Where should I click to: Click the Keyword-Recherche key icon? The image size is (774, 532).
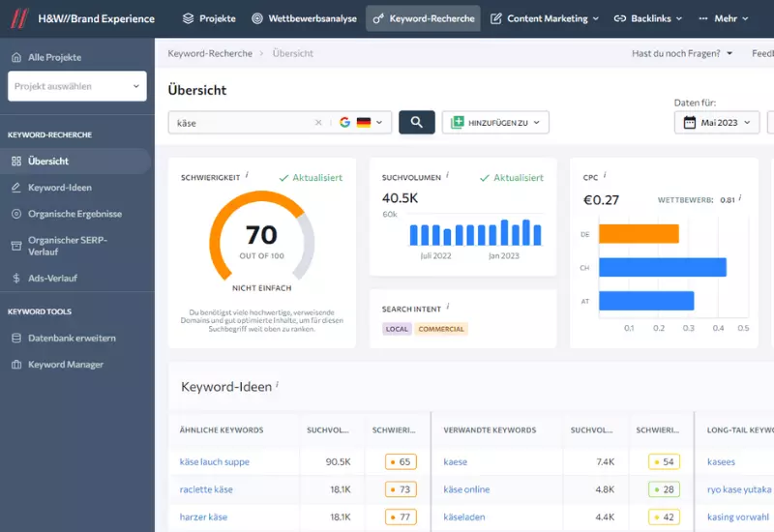(378, 18)
